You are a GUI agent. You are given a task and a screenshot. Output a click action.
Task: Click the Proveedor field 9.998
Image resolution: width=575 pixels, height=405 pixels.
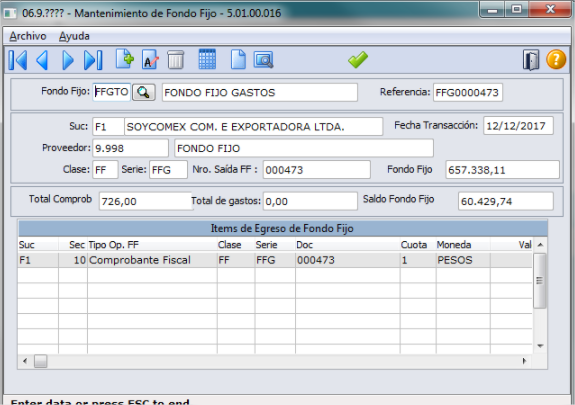click(130, 148)
